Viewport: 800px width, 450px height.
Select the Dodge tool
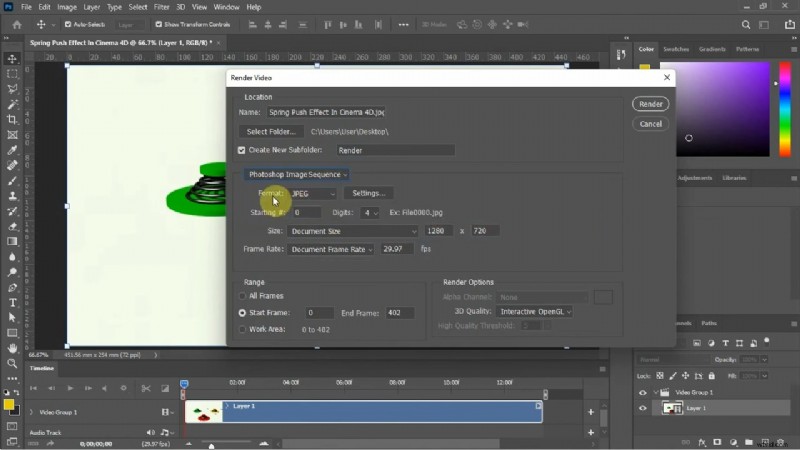pos(12,272)
